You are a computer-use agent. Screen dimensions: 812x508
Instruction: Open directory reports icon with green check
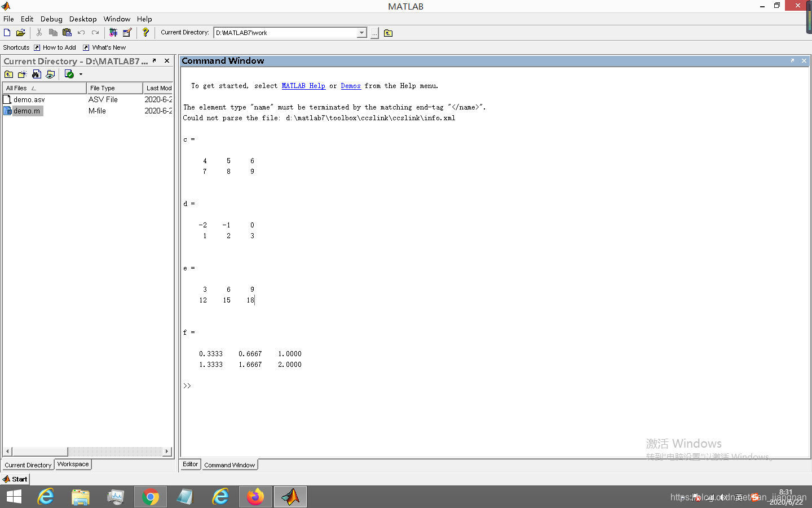[69, 74]
